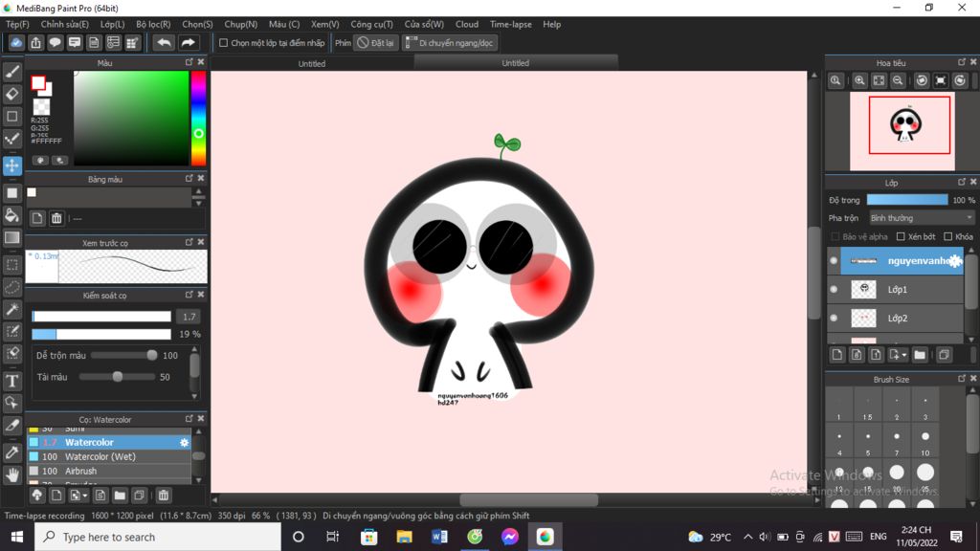
Task: Open the Lớp(L) menu
Action: point(113,24)
